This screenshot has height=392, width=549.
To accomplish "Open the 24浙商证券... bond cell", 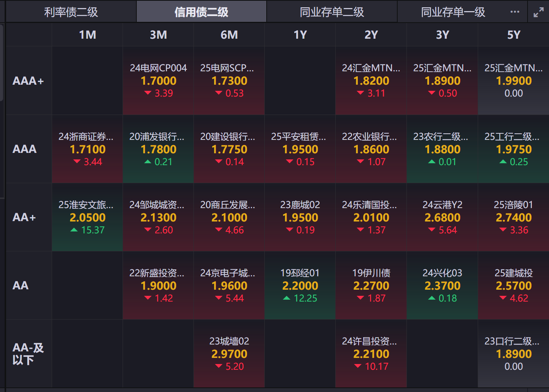I will 87,149.
